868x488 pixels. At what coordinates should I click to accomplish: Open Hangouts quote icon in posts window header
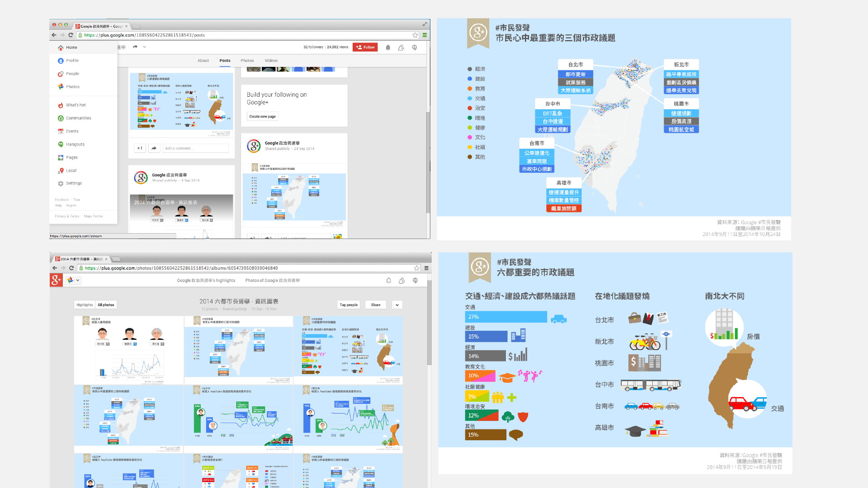[x=415, y=47]
